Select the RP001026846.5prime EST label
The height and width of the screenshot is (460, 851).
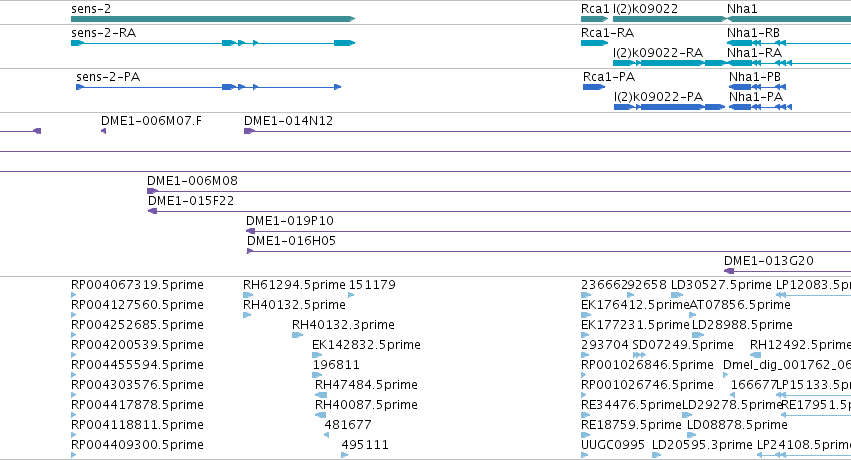tap(647, 365)
